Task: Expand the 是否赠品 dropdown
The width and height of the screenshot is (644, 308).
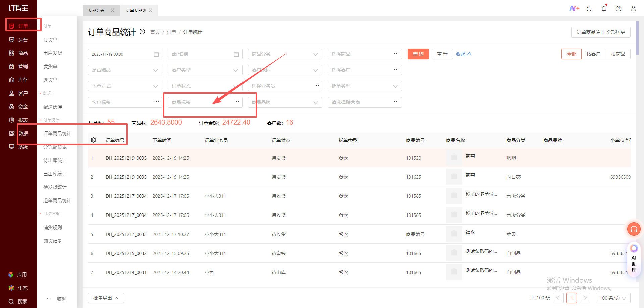Action: tap(125, 70)
